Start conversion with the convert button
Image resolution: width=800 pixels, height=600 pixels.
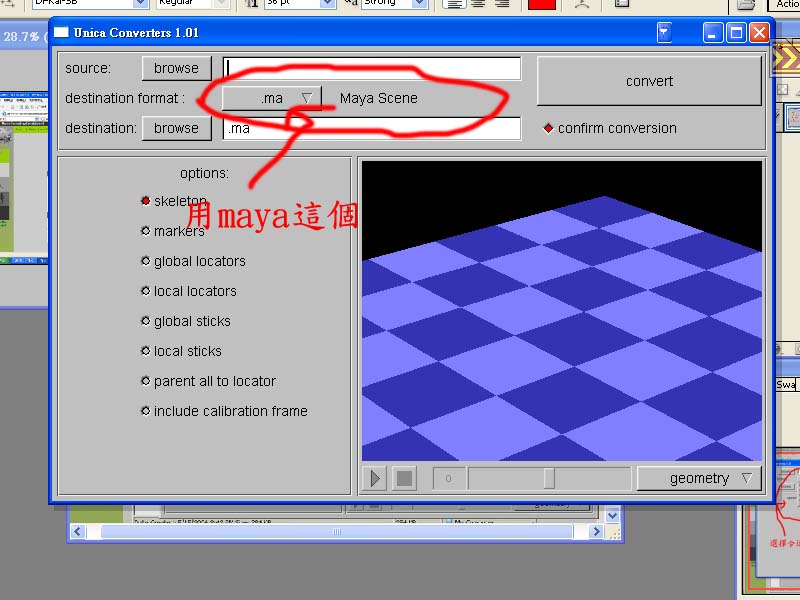tap(649, 81)
